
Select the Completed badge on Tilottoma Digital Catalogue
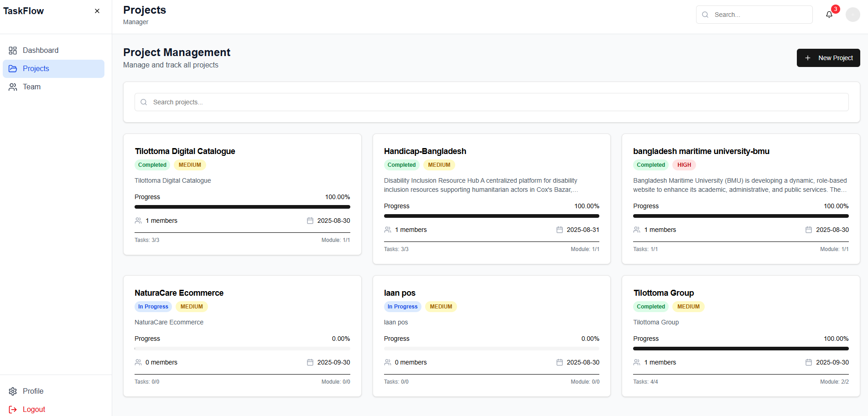coord(152,165)
